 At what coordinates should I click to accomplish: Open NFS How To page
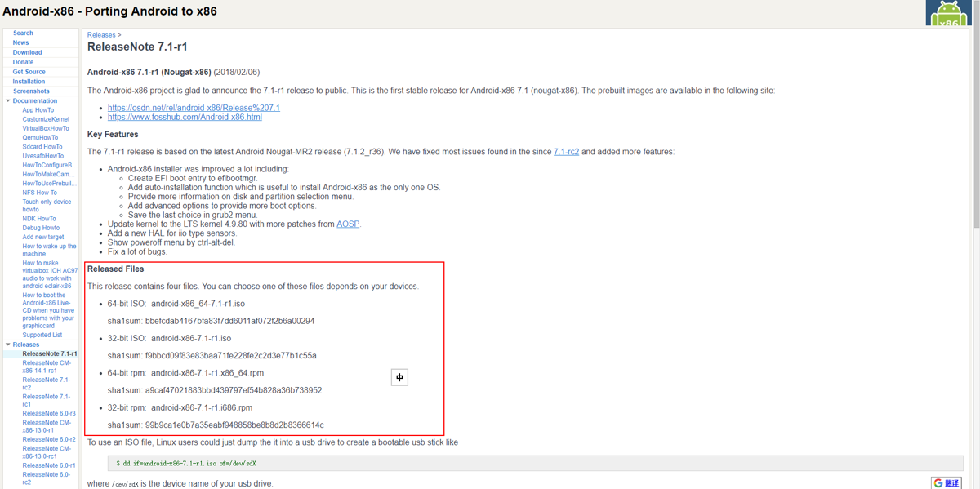coord(40,193)
